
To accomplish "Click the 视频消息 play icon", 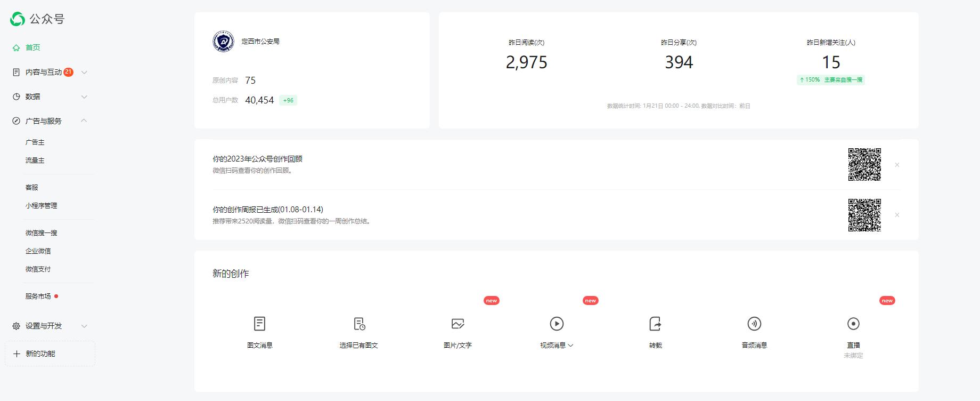I will 557,324.
